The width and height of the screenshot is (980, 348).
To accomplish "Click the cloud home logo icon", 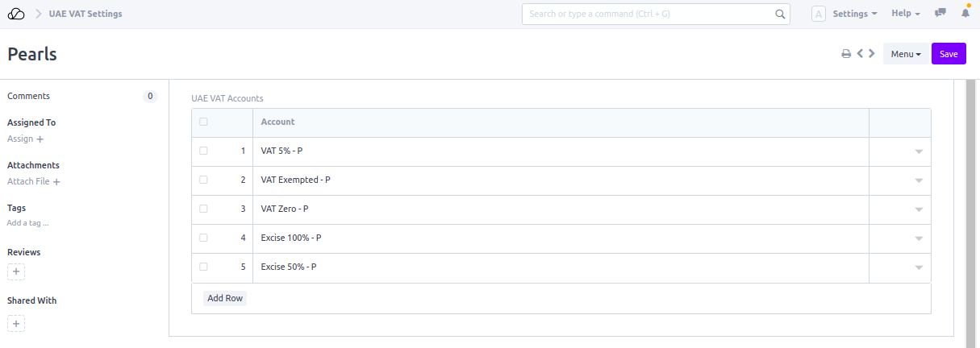I will (x=16, y=14).
